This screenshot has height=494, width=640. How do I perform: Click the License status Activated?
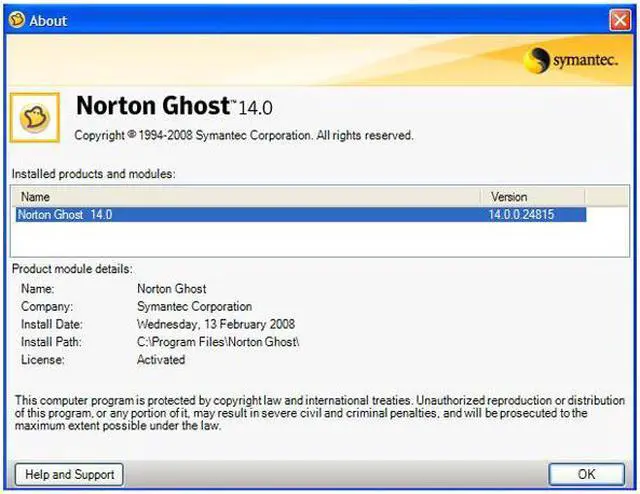point(161,360)
